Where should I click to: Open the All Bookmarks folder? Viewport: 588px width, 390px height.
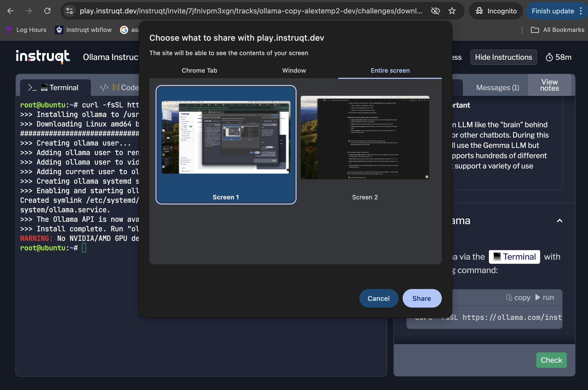tap(558, 30)
